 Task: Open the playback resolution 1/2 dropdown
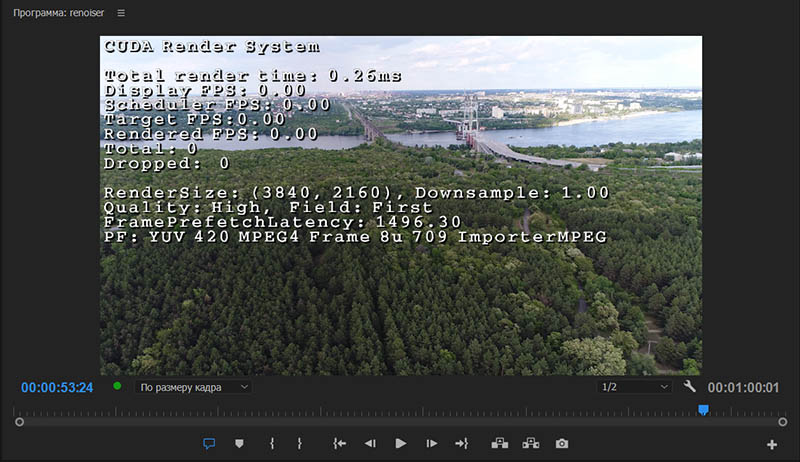pyautogui.click(x=634, y=387)
